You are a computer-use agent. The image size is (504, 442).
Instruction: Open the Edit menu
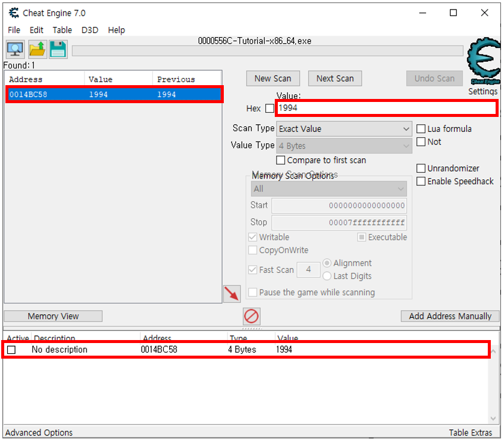[x=37, y=30]
